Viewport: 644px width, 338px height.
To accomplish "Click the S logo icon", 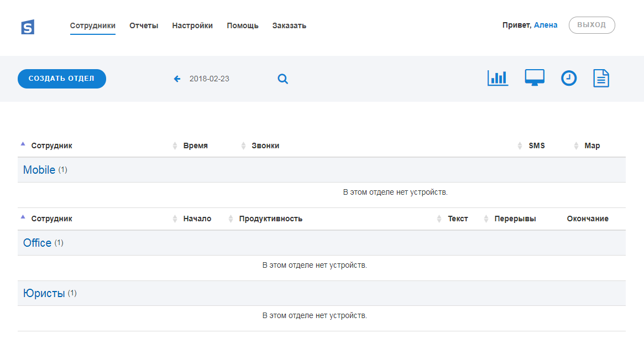I will [x=28, y=27].
